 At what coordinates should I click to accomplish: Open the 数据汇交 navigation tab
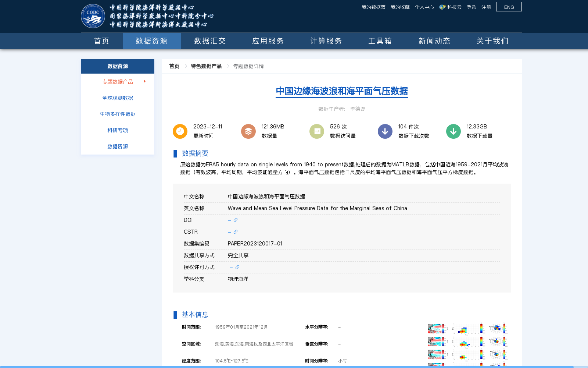(x=210, y=41)
